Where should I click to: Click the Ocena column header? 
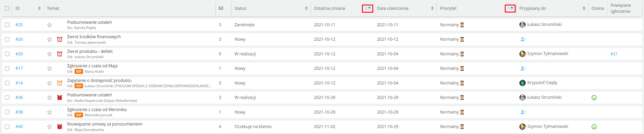click(597, 8)
